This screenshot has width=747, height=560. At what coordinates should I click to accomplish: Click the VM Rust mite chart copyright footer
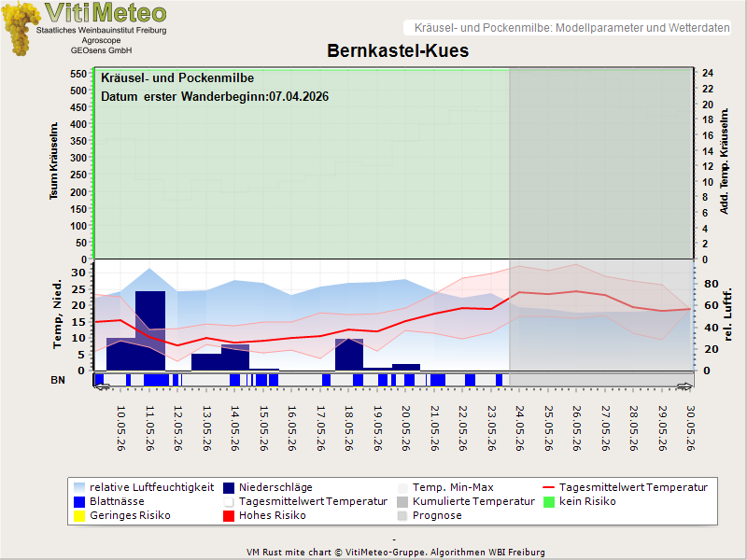click(x=395, y=553)
